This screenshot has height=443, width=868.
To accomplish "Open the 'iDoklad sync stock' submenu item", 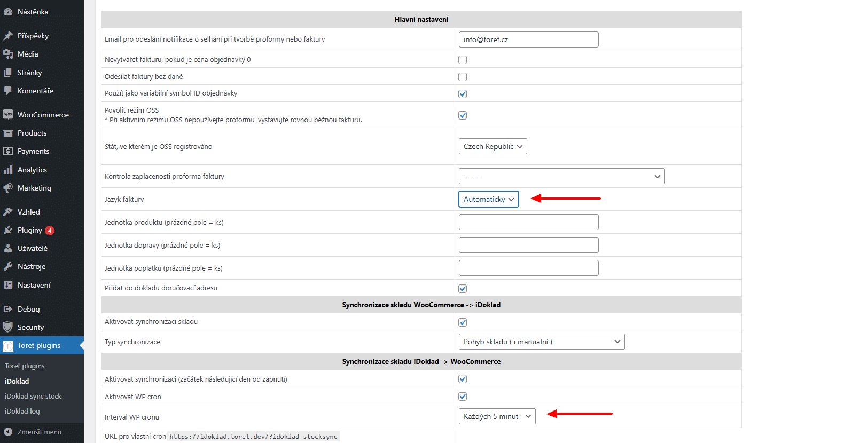I will point(33,396).
